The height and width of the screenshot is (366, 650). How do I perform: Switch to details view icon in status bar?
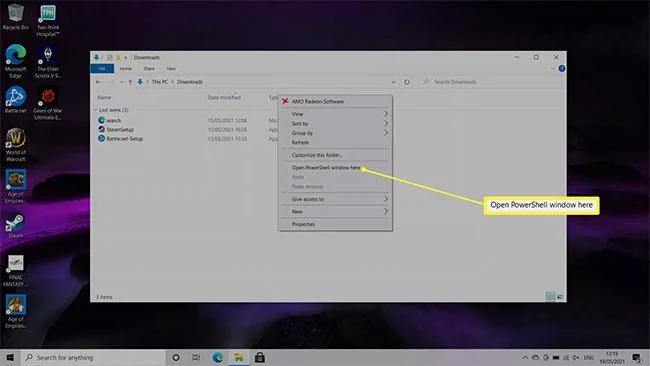[x=550, y=296]
